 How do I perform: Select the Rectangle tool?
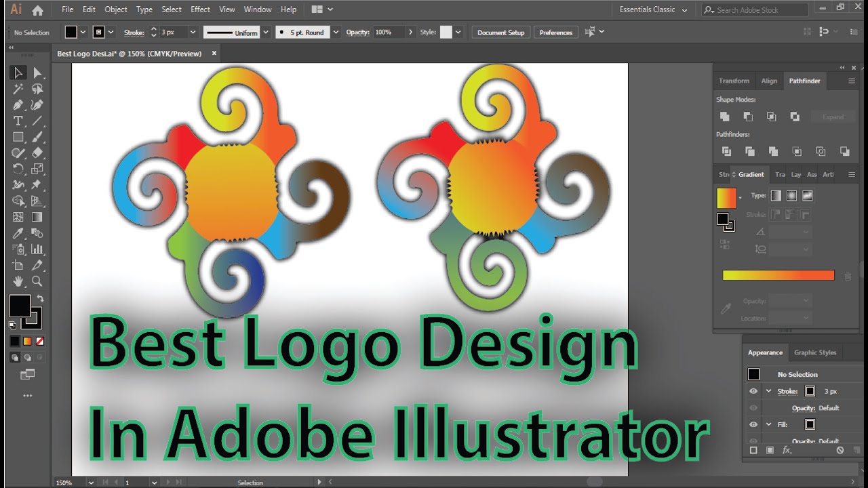18,137
